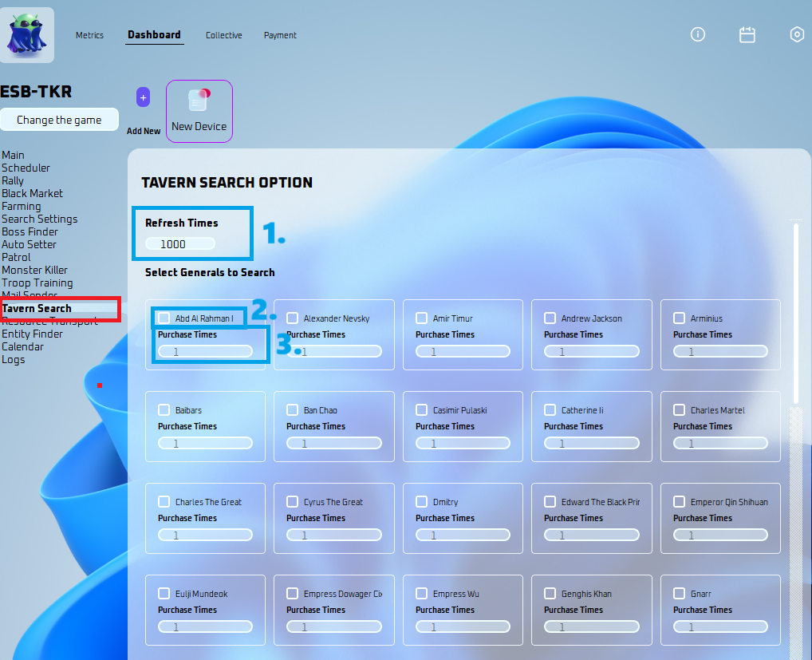812x660 pixels.
Task: Check the Arminius checkbox
Action: (x=679, y=318)
